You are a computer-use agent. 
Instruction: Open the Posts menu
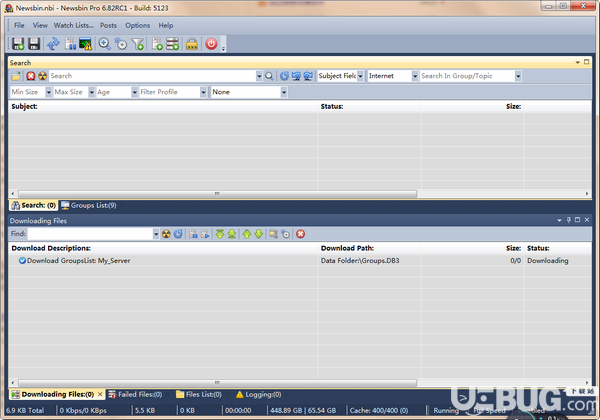coord(108,26)
